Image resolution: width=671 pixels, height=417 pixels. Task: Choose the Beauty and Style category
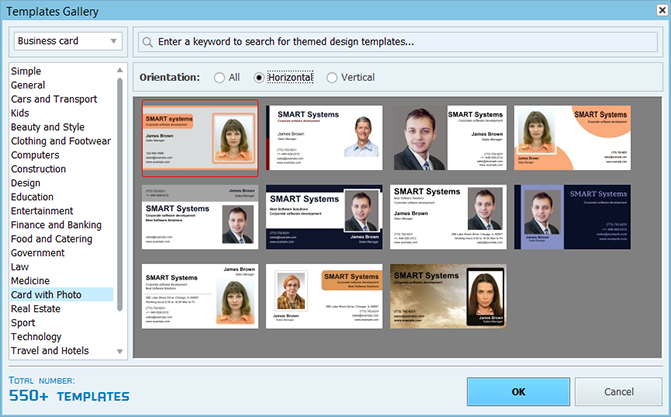[48, 127]
